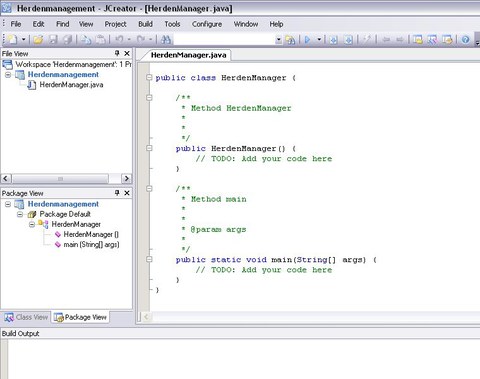Select HerdenManager class in Package View

pyautogui.click(x=76, y=224)
